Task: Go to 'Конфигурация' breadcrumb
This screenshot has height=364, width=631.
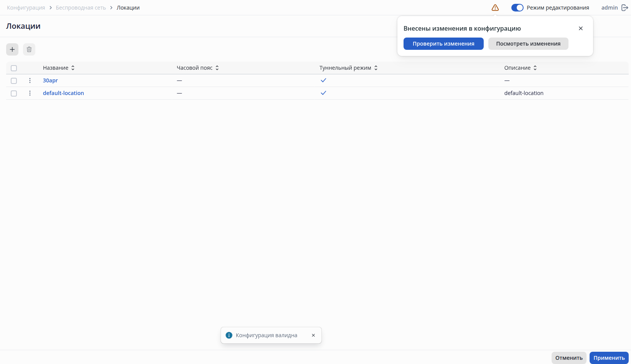Action: pyautogui.click(x=26, y=8)
